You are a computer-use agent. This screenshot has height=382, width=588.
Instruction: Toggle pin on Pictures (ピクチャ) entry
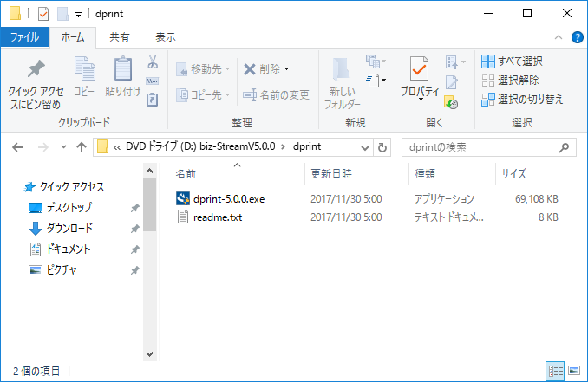click(135, 270)
